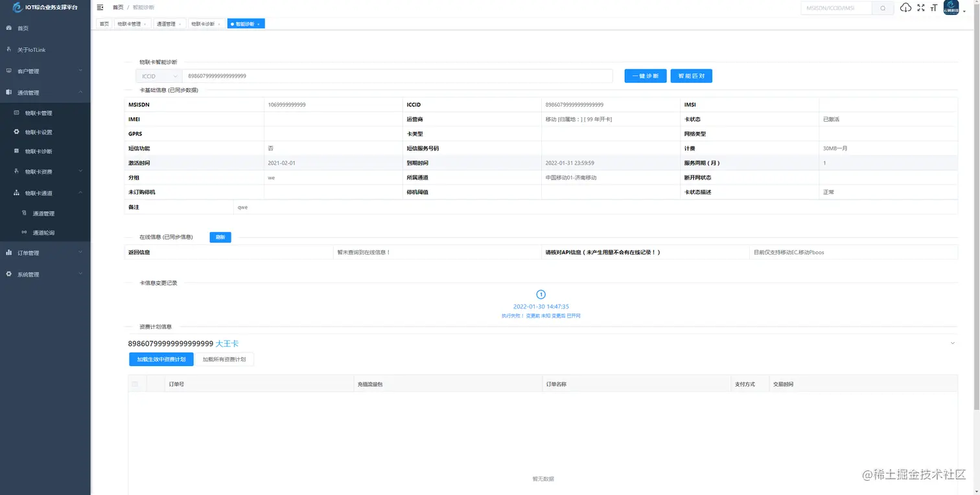Screen dimensions: 980x495
Task: Click the 物联卡设置 gear icon in sidebar
Action: point(16,132)
